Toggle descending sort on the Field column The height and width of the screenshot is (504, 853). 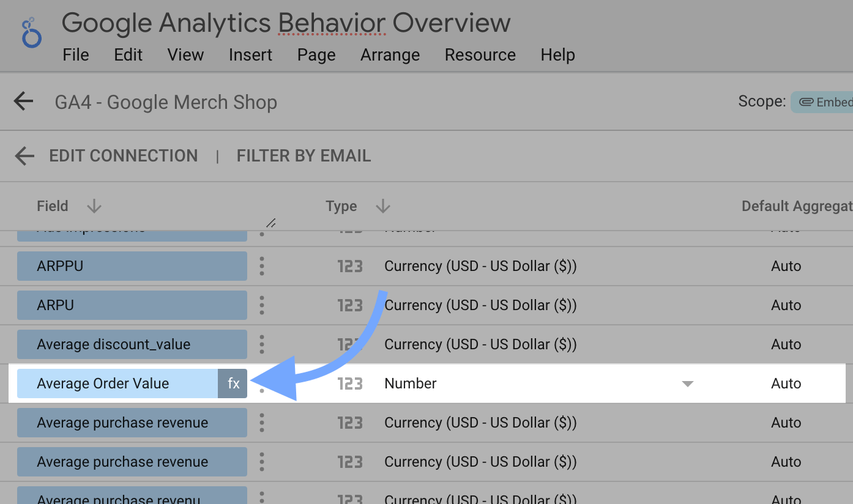pos(94,206)
